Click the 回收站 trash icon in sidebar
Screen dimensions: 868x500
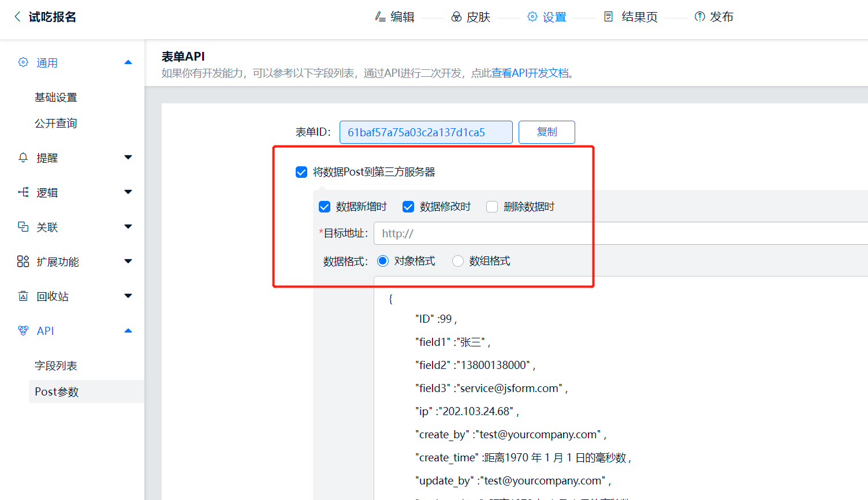[23, 296]
